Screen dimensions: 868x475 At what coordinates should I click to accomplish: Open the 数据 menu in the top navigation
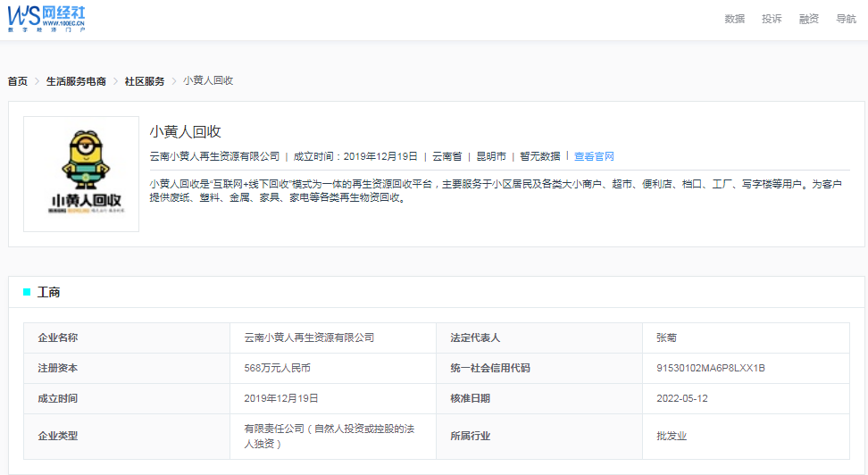coord(735,19)
